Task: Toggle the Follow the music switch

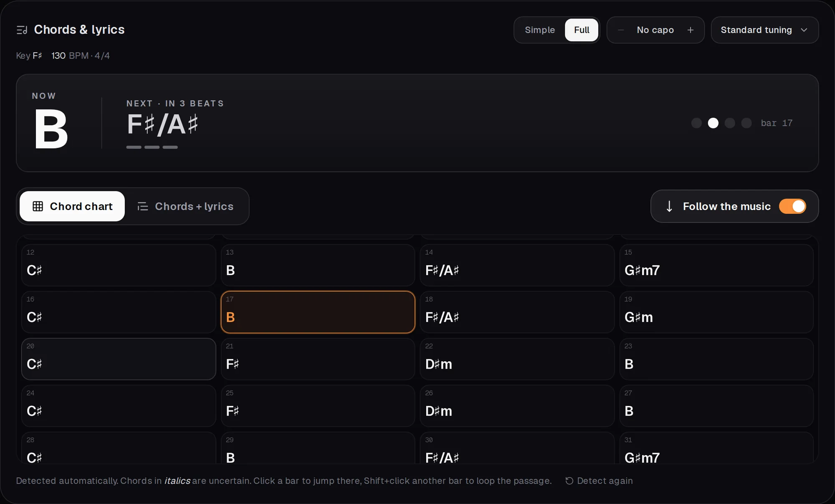Action: tap(792, 206)
